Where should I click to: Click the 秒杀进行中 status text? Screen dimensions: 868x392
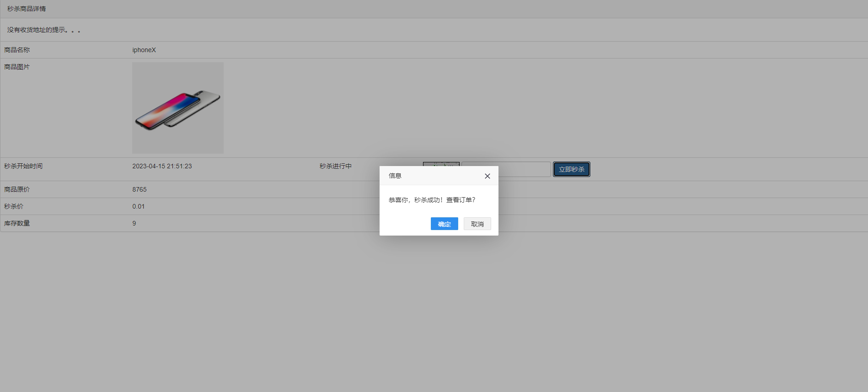tap(336, 166)
